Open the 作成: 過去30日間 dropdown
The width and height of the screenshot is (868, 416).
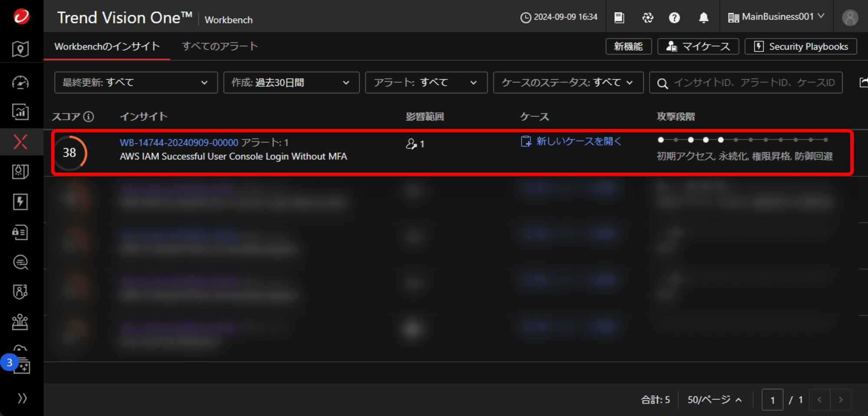click(291, 83)
